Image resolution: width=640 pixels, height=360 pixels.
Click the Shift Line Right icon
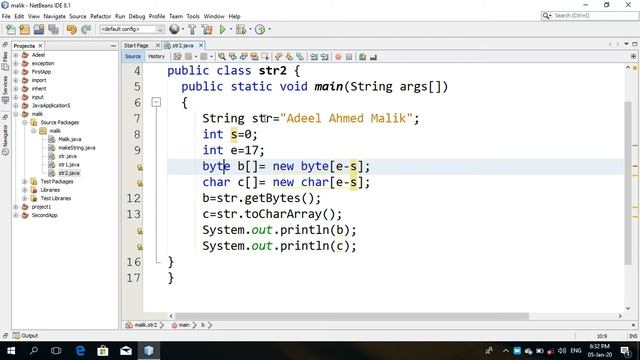coord(325,57)
